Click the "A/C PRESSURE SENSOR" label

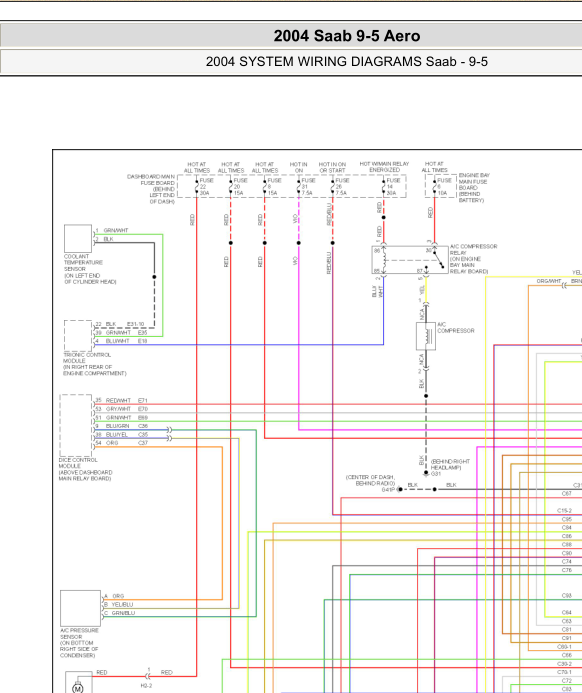(x=80, y=633)
